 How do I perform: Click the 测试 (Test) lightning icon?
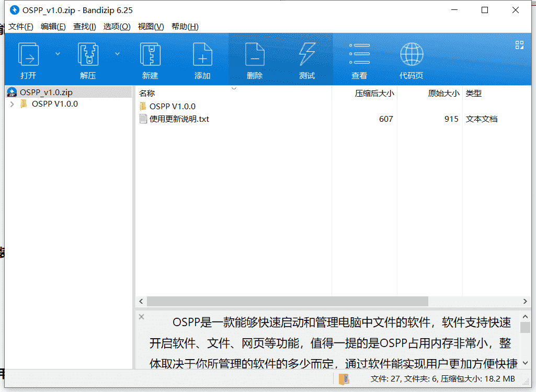[307, 54]
